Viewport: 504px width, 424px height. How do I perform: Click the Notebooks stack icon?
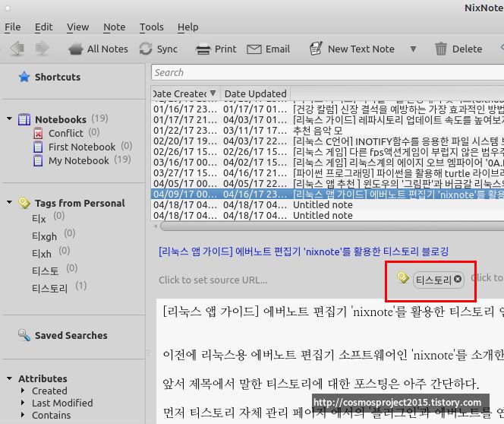tap(24, 119)
